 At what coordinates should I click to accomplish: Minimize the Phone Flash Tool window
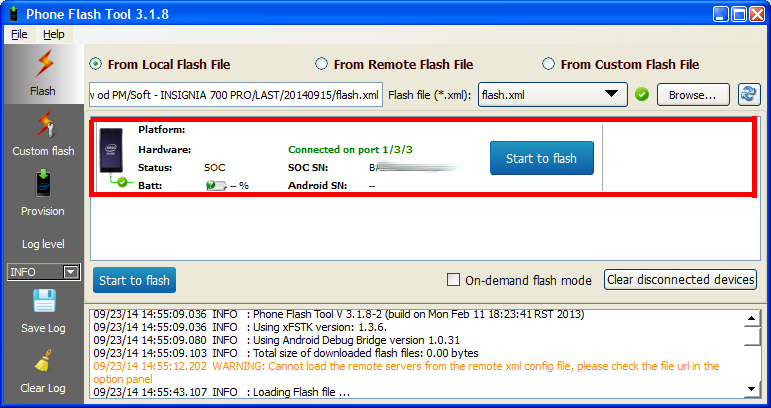pyautogui.click(x=721, y=14)
